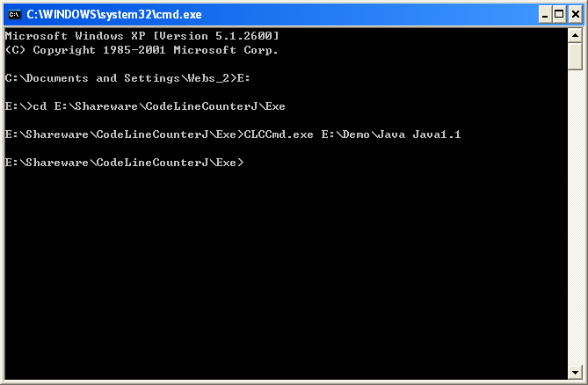Click the vertical scrollbar thumb
The height and width of the screenshot is (385, 588).
pyautogui.click(x=575, y=56)
